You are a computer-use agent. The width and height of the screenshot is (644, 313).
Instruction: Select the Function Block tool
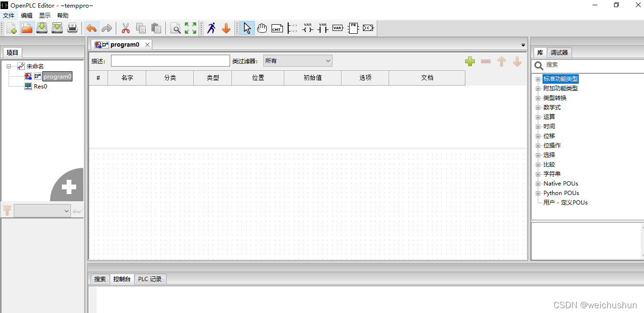353,28
